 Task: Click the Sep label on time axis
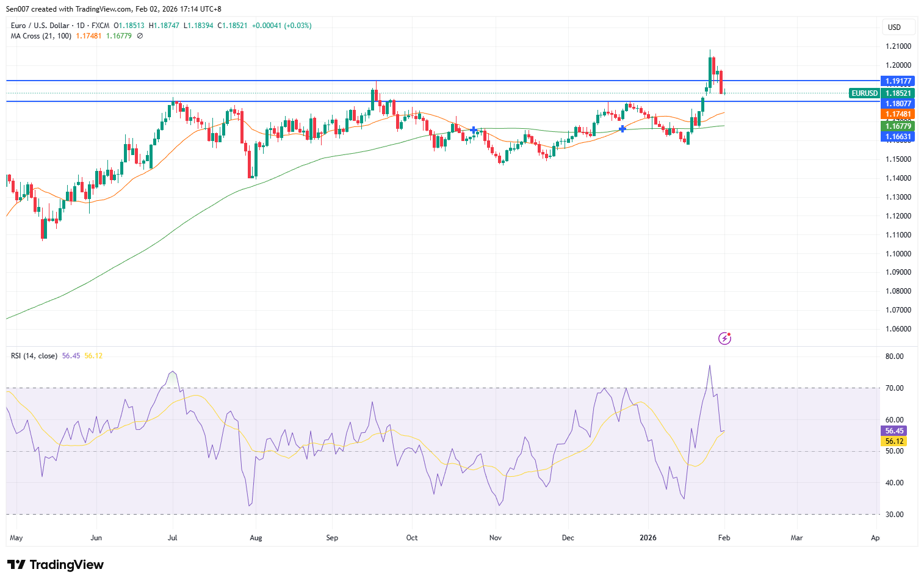pyautogui.click(x=332, y=538)
